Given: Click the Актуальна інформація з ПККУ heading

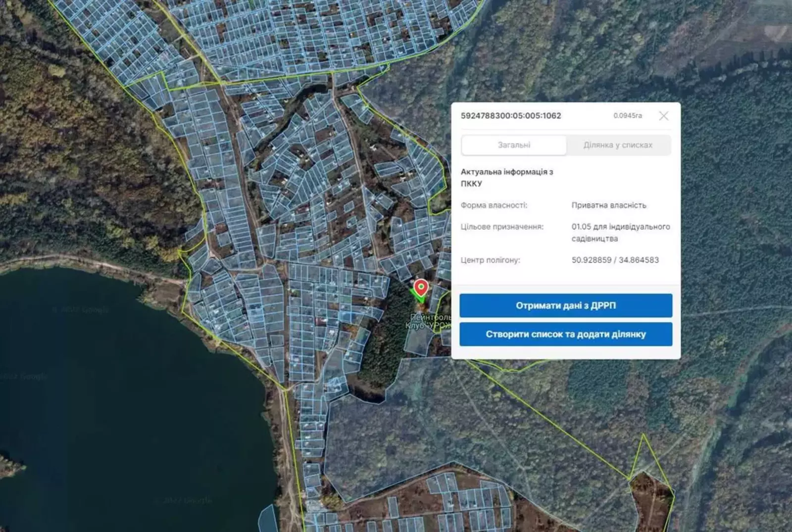Looking at the screenshot, I should tap(506, 177).
